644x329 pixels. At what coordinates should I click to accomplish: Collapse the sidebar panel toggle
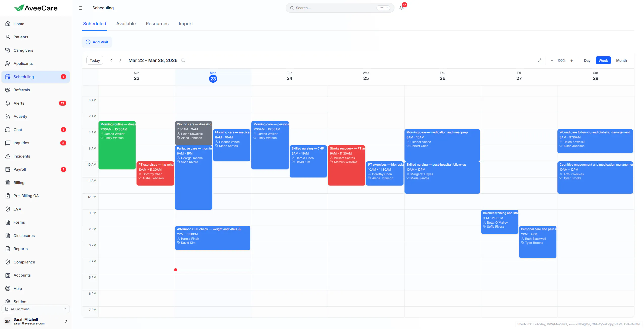click(x=81, y=8)
